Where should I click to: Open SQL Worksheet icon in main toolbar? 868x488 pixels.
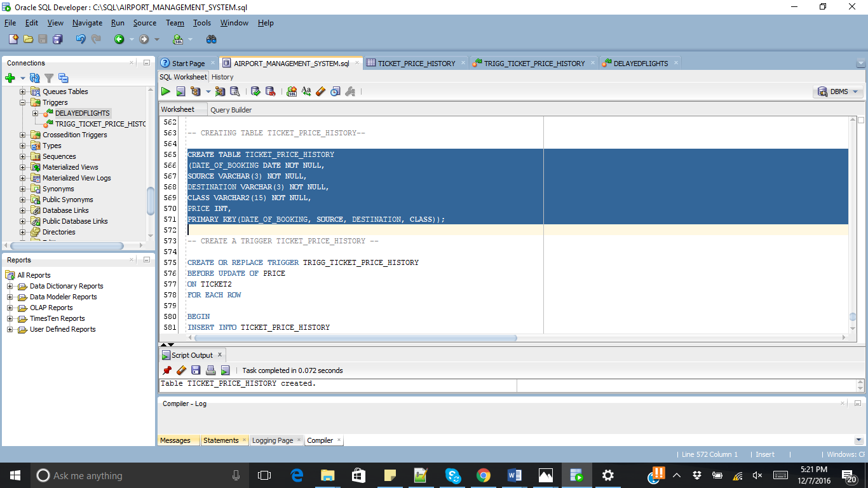click(179, 39)
